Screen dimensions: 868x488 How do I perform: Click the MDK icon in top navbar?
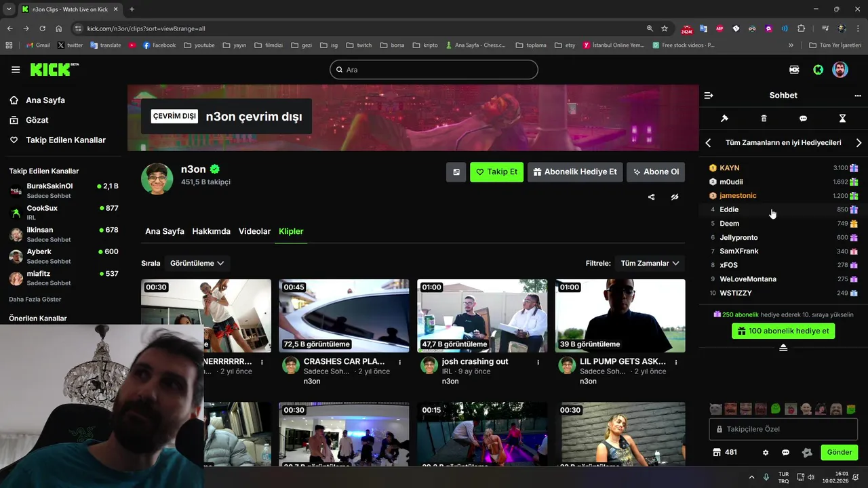pyautogui.click(x=794, y=70)
